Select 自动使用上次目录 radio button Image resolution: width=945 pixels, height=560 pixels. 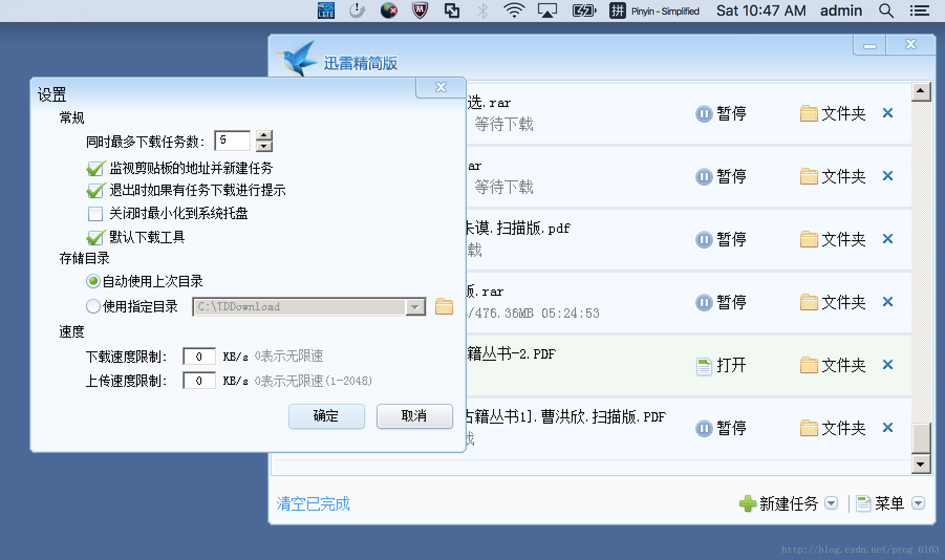pyautogui.click(x=93, y=282)
